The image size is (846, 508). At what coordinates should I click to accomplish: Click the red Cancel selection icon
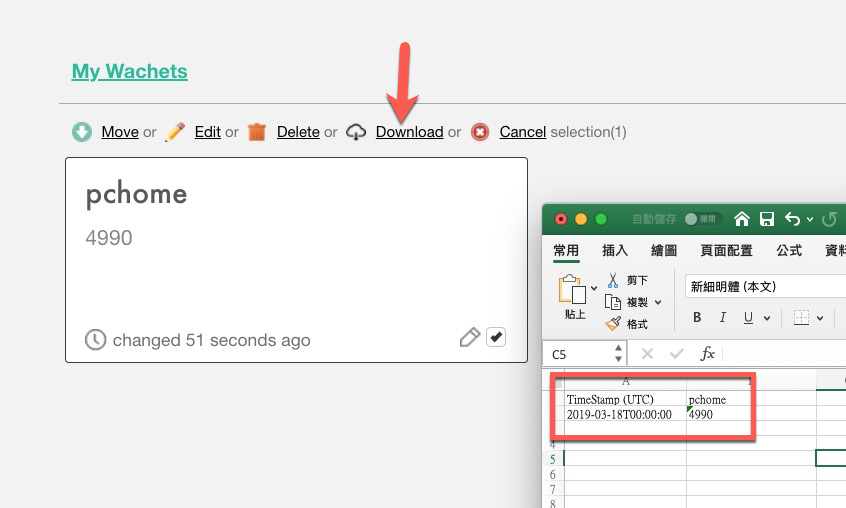coord(480,132)
